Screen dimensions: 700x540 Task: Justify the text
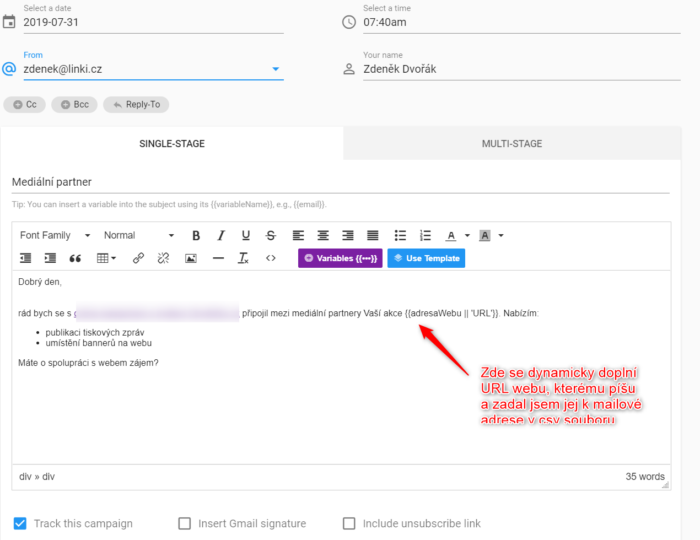[373, 235]
